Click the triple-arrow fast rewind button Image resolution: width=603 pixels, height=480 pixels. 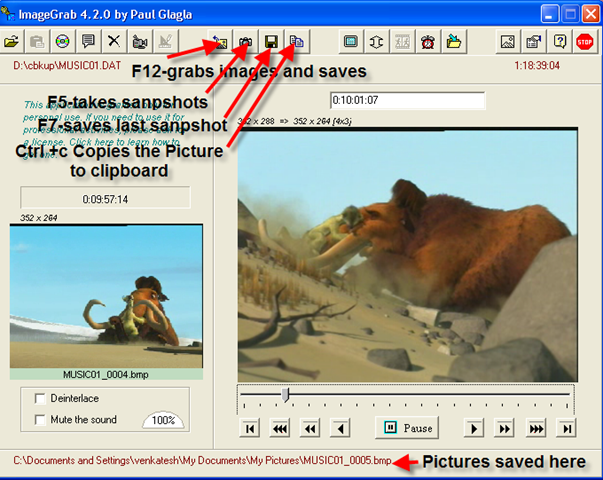[x=280, y=428]
